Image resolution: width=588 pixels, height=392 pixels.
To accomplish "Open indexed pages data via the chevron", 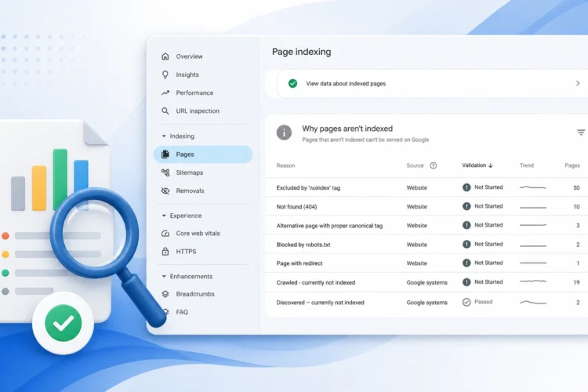I will coord(578,83).
